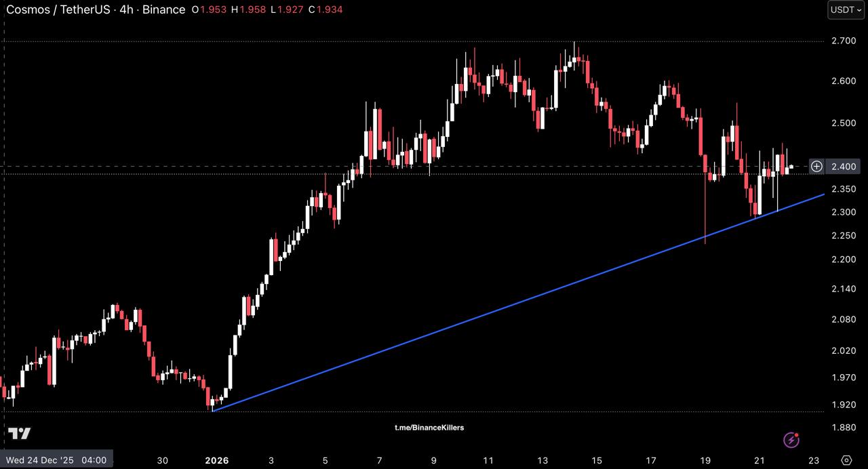
Task: Click the Cosmos / TetherUS symbol title
Action: 58,9
